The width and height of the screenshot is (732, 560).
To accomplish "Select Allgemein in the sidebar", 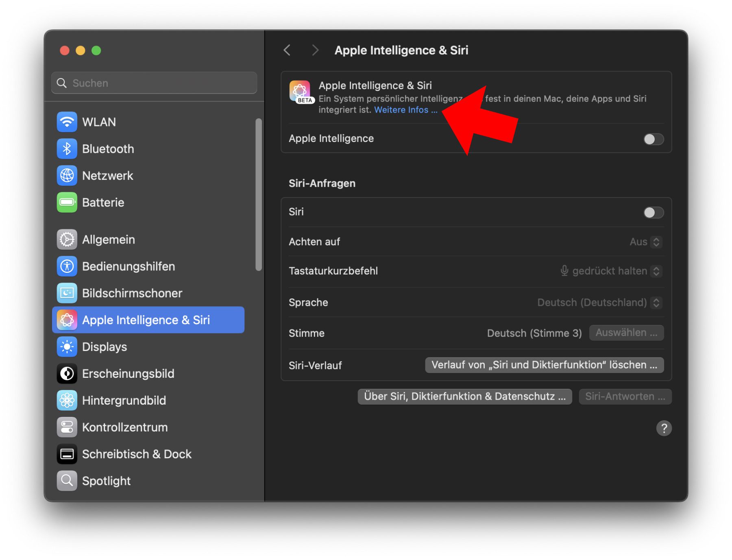I will coord(108,240).
